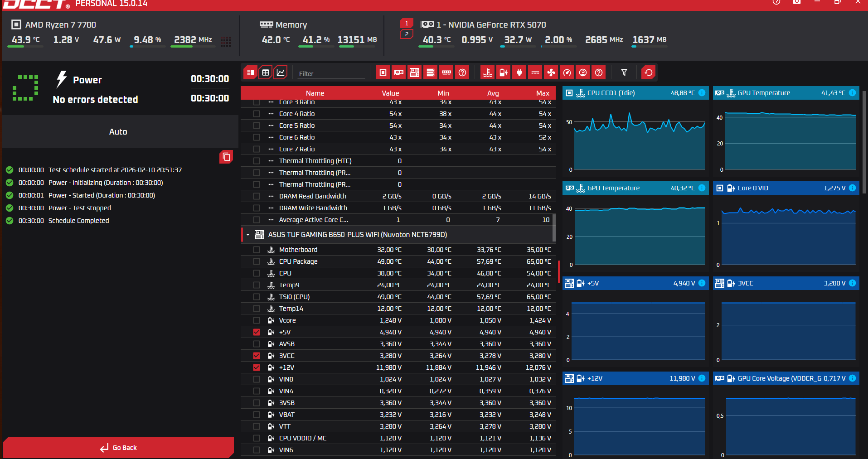The height and width of the screenshot is (459, 868).
Task: Toggle the temperature sensor filter icon
Action: tap(488, 72)
